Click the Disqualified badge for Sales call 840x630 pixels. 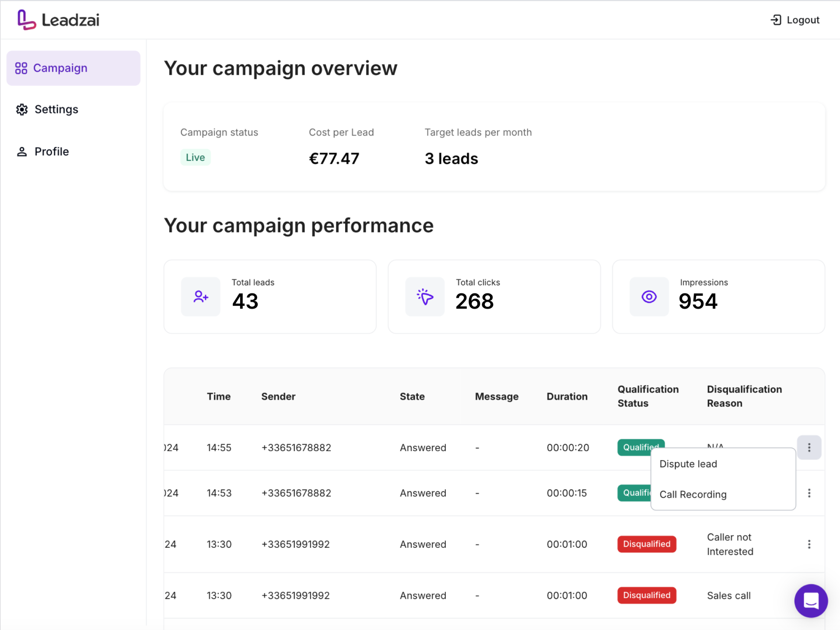647,595
